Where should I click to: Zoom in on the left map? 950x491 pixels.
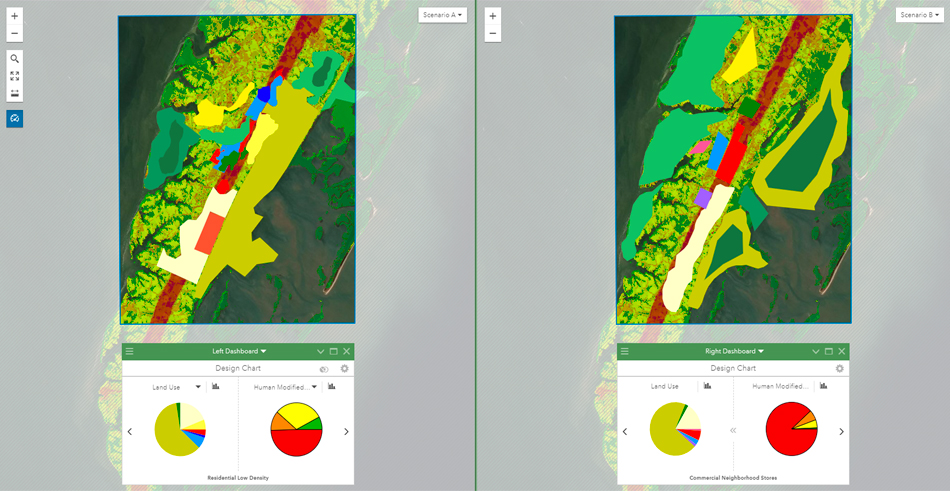pyautogui.click(x=15, y=16)
